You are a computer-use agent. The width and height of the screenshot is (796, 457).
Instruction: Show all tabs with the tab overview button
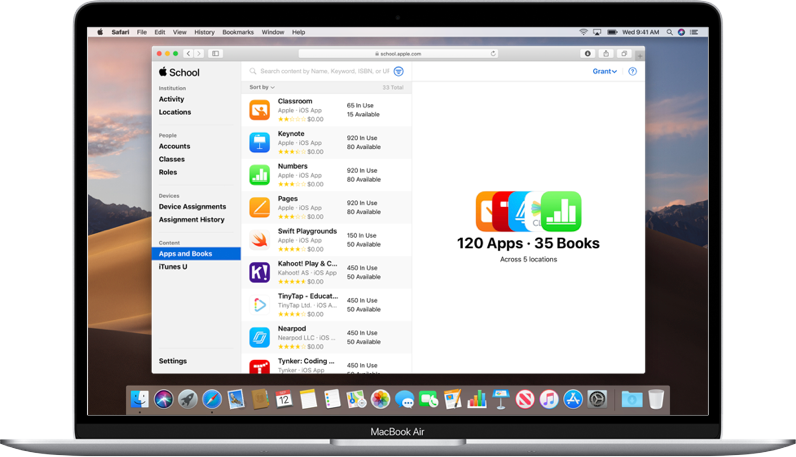624,53
